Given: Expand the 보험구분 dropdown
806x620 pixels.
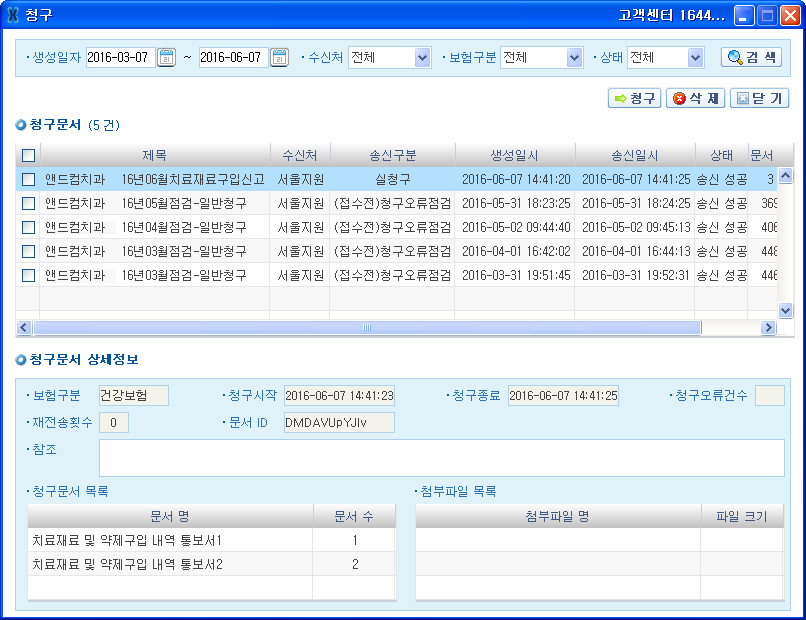Looking at the screenshot, I should (574, 58).
